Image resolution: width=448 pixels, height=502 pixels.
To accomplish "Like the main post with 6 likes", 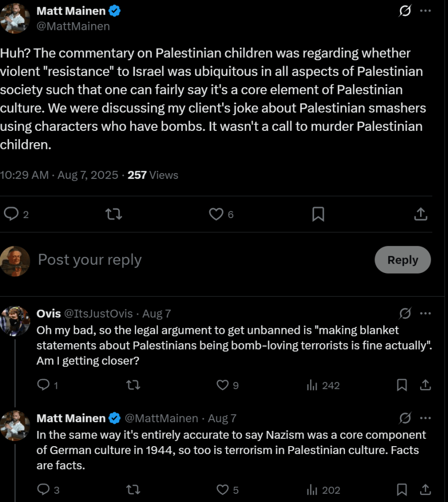I will [216, 214].
